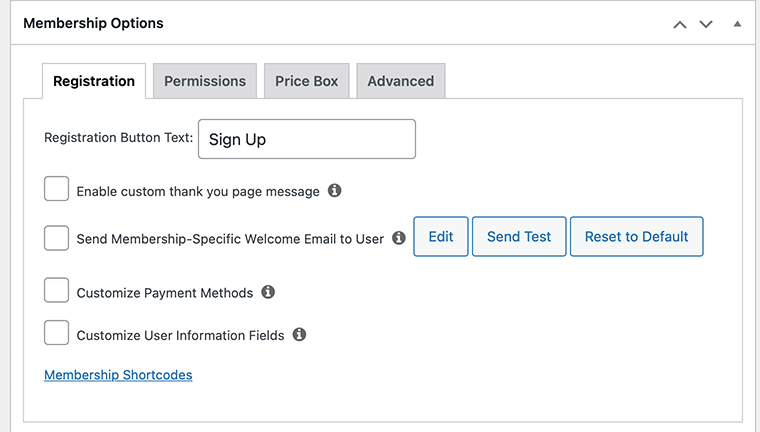Move Membership Options panel down with arrow
Screen dimensions: 760x432
pyautogui.click(x=706, y=23)
